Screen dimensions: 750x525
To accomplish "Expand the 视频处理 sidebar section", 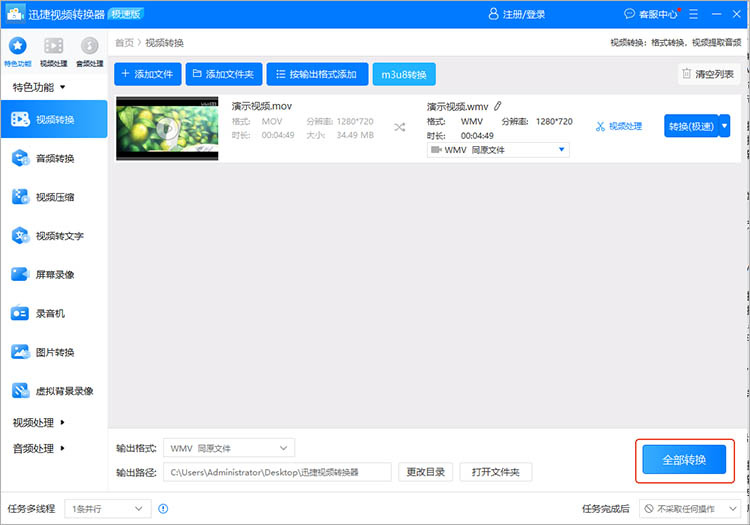I will pyautogui.click(x=39, y=423).
